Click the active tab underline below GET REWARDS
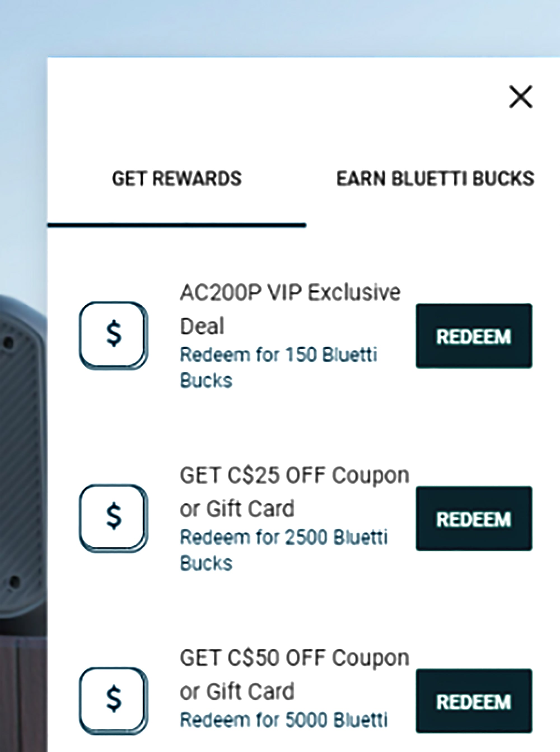The width and height of the screenshot is (560, 752). pos(177,225)
